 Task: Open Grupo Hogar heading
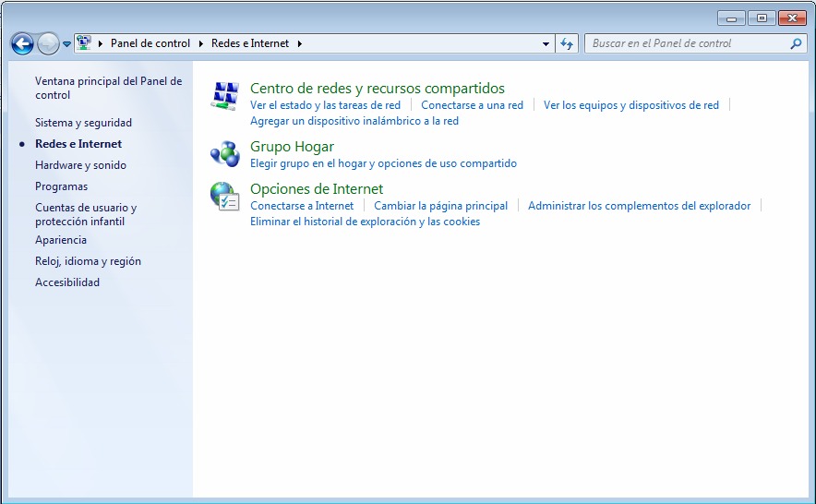(x=292, y=147)
